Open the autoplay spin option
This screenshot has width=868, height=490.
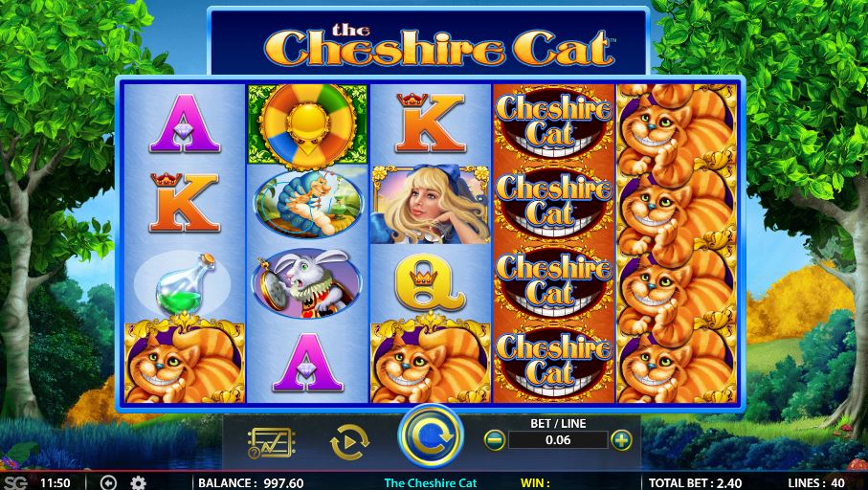coord(349,442)
